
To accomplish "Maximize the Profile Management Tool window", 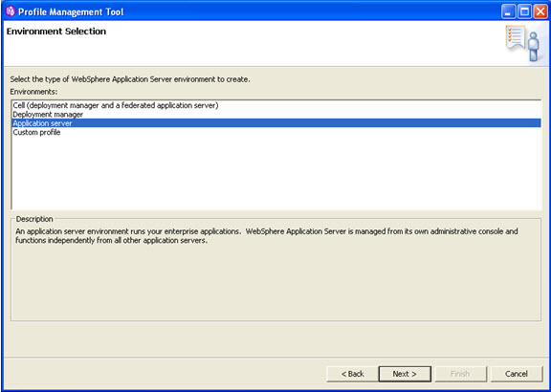I will tap(524, 12).
